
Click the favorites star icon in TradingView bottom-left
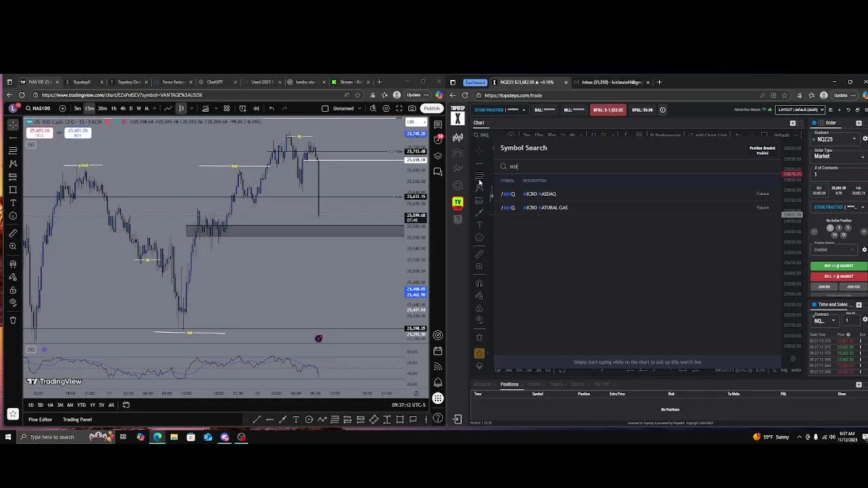click(x=13, y=413)
